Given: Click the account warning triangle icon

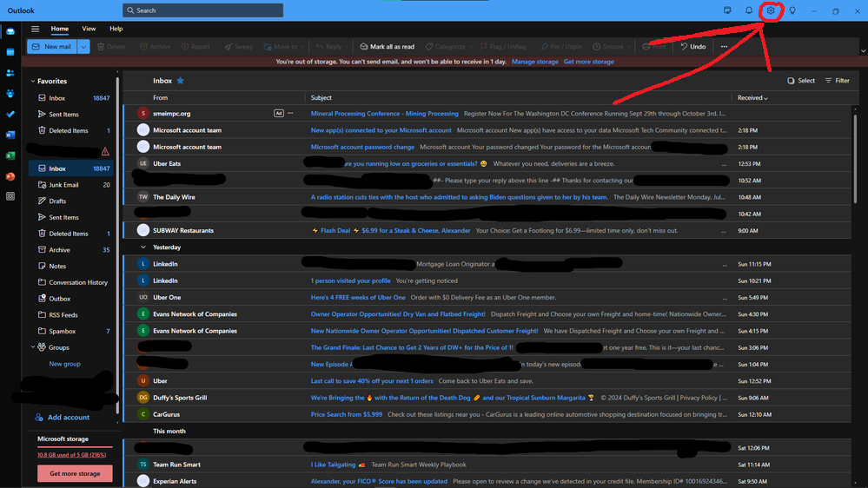Looking at the screenshot, I should pyautogui.click(x=105, y=151).
